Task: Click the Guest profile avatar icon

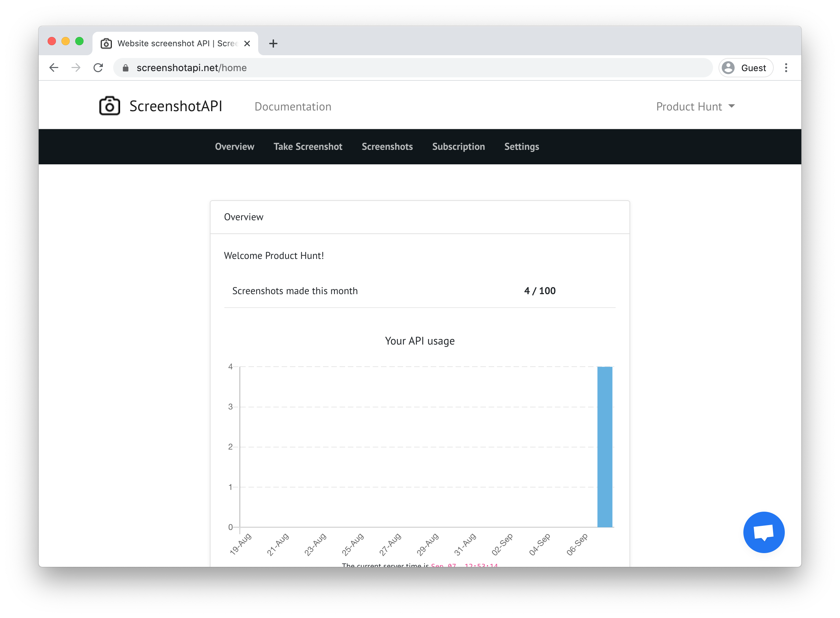Action: coord(728,68)
